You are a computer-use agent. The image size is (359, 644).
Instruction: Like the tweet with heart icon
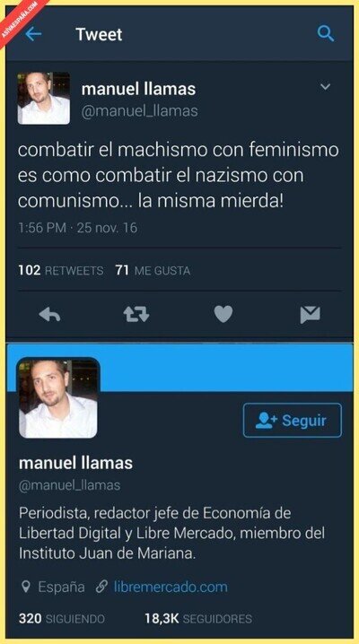click(x=223, y=314)
